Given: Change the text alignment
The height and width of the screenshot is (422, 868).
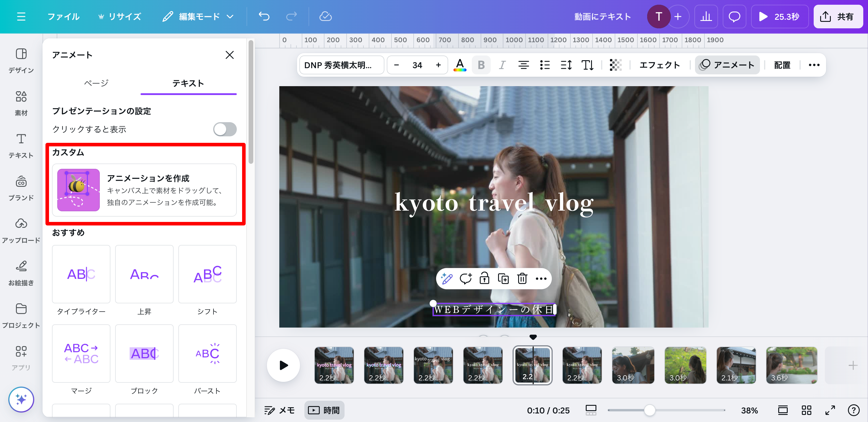Looking at the screenshot, I should point(523,65).
